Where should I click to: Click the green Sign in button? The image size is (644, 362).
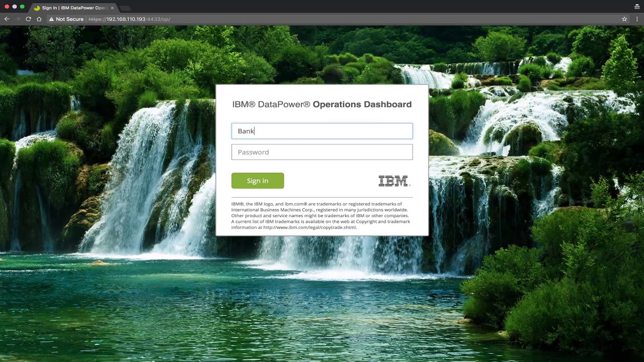[258, 180]
